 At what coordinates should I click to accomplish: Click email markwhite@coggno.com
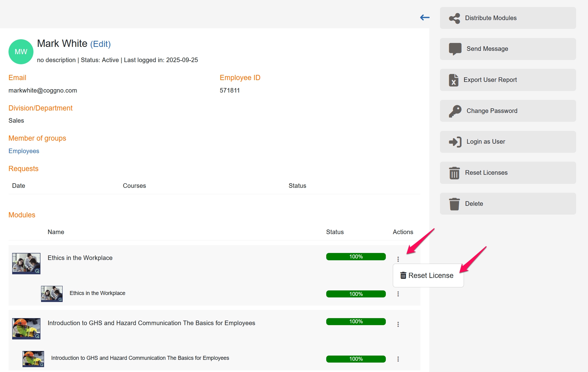click(x=43, y=90)
